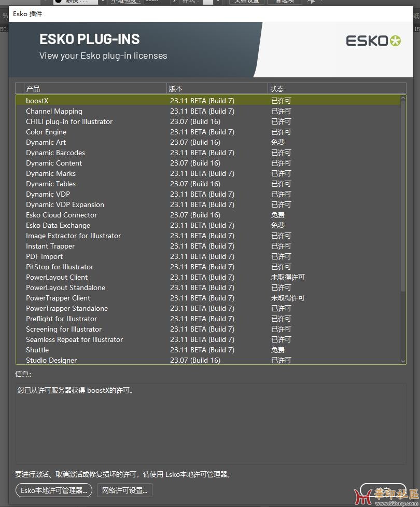Select the PowerTrapper Client row
Screen dimensions: 420x507
coord(208,298)
